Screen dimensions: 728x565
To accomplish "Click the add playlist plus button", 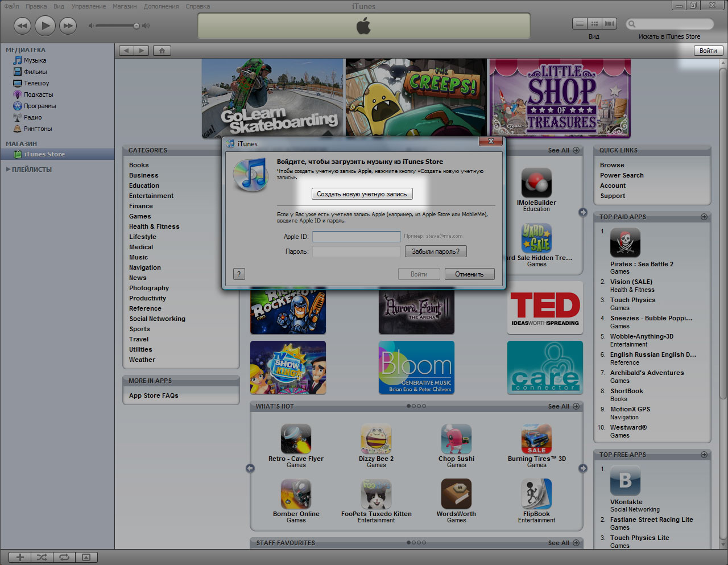I will click(20, 557).
